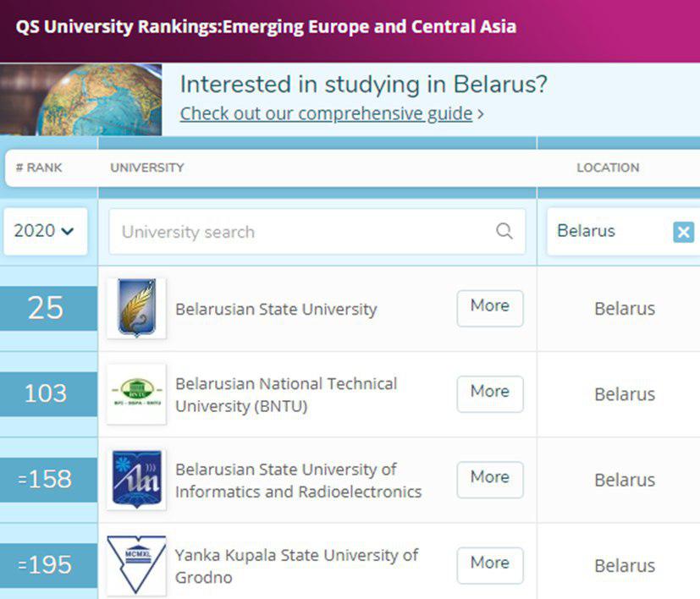The image size is (700, 599).
Task: Click Belarus location in the Yanka Kupala row
Action: click(625, 565)
